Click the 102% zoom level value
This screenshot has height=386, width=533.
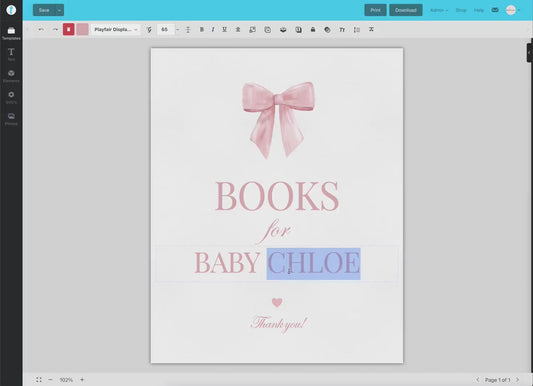[66, 380]
